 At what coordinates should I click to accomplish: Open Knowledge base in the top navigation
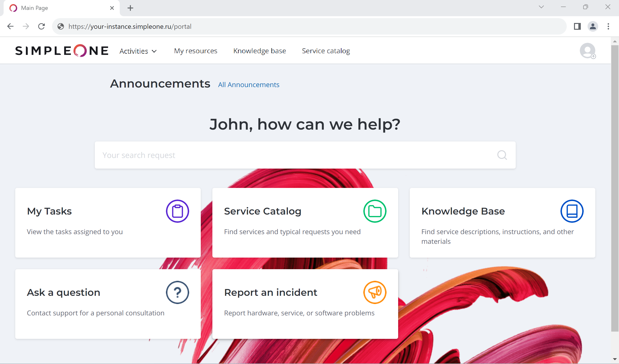259,51
